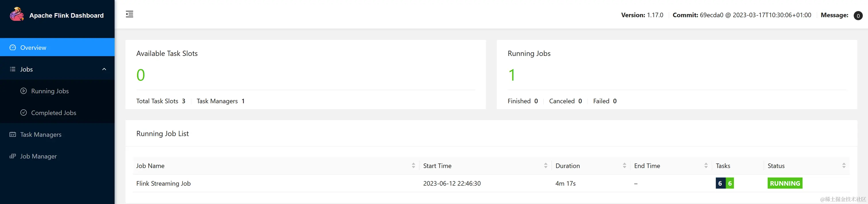
Task: Open the Overview menu item
Action: click(57, 47)
